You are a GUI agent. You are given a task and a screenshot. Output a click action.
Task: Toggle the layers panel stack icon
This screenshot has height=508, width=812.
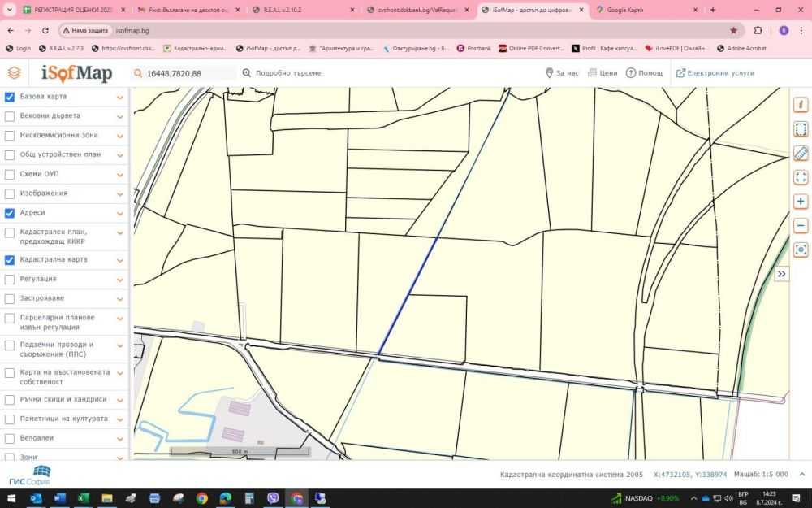coord(14,73)
